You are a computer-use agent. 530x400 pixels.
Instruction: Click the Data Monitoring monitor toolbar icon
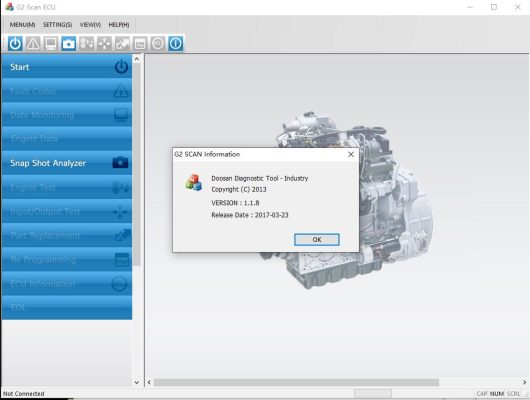pyautogui.click(x=51, y=44)
